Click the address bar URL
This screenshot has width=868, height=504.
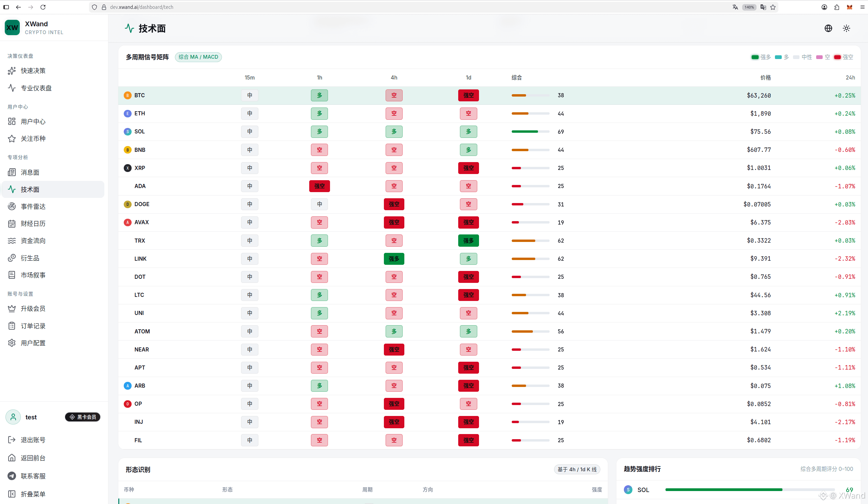[141, 7]
